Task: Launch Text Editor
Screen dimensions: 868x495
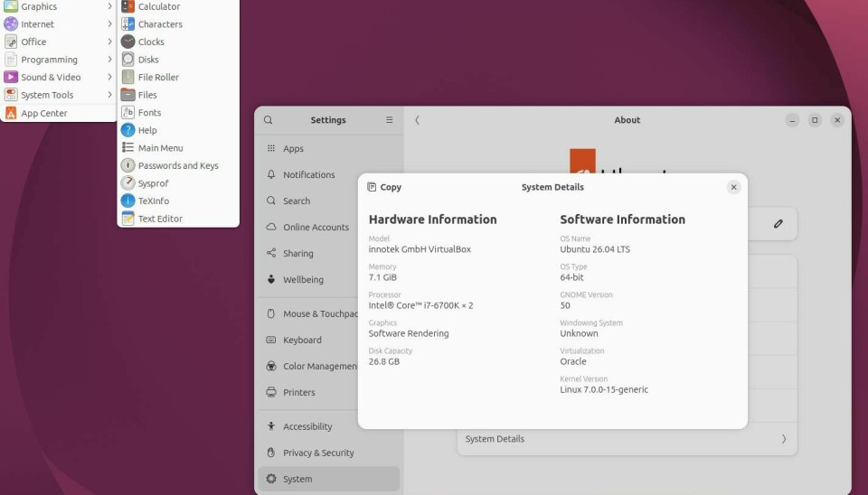Action: pos(178,219)
